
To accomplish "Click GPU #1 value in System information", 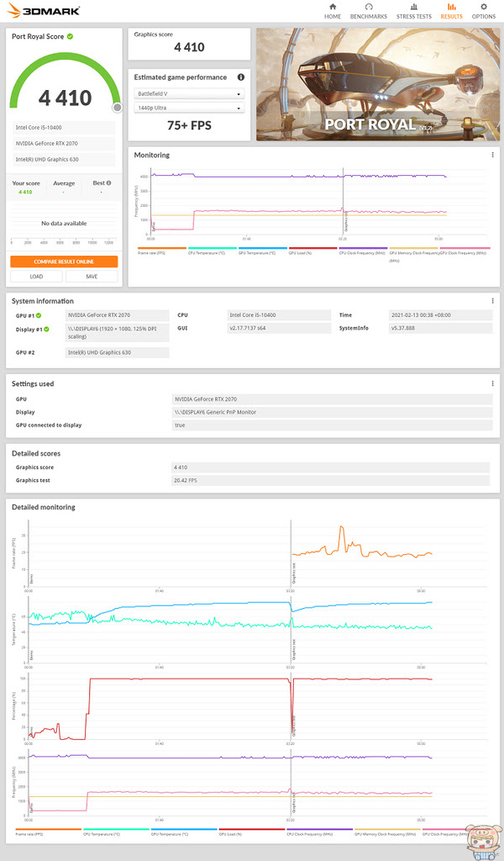I will [117, 315].
